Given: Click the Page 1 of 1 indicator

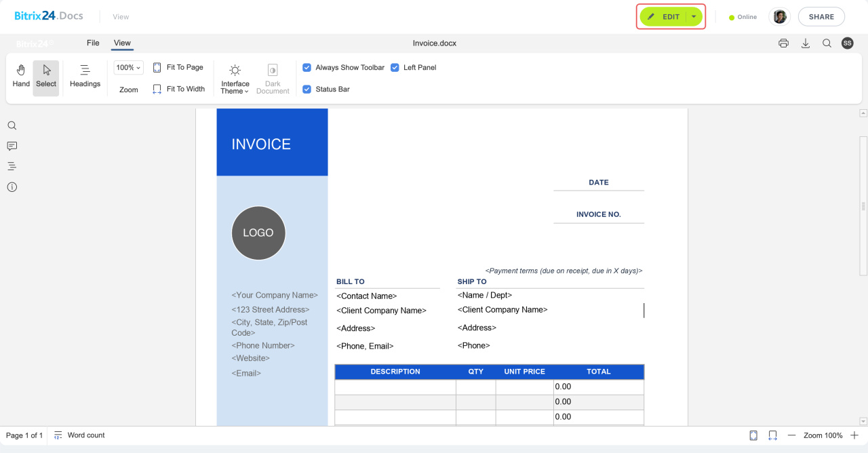Looking at the screenshot, I should (24, 435).
